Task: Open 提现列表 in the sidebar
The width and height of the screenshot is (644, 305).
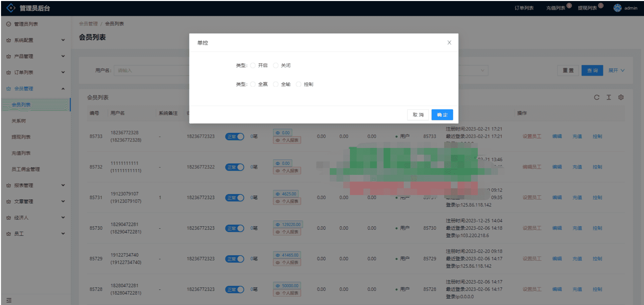Action: click(21, 137)
